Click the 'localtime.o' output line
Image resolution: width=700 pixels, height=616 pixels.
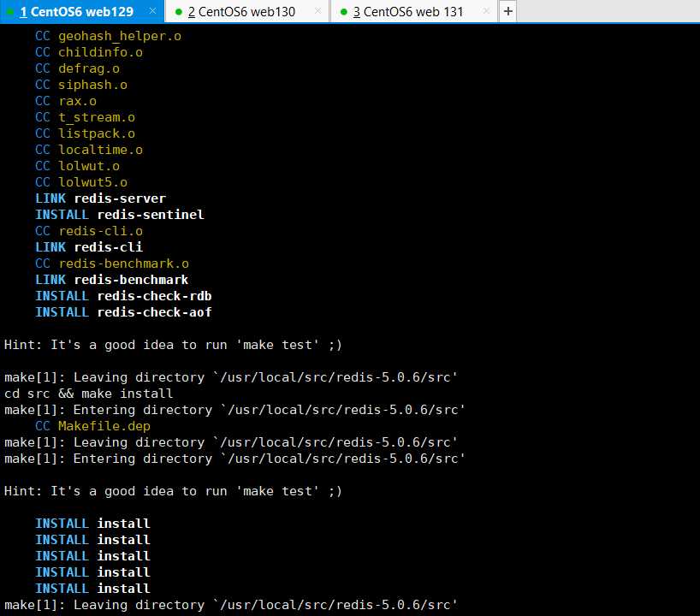(89, 150)
